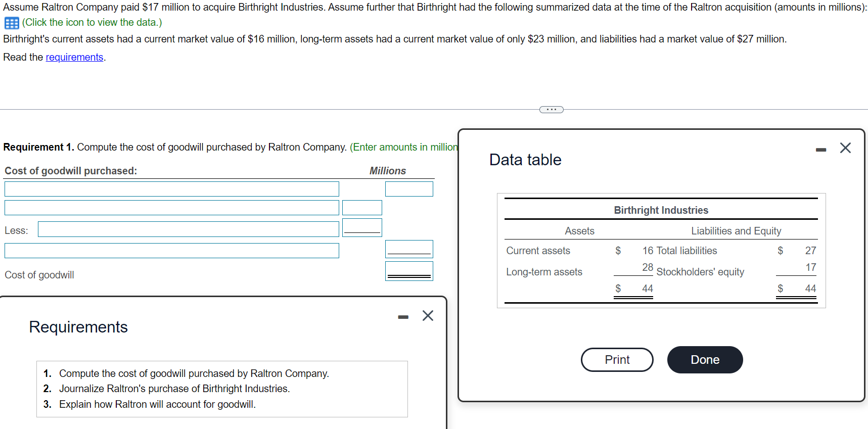Click requirement 2 'Journalize Raltron's purchase' text
Viewport: 868px width, 429px height.
tap(174, 389)
